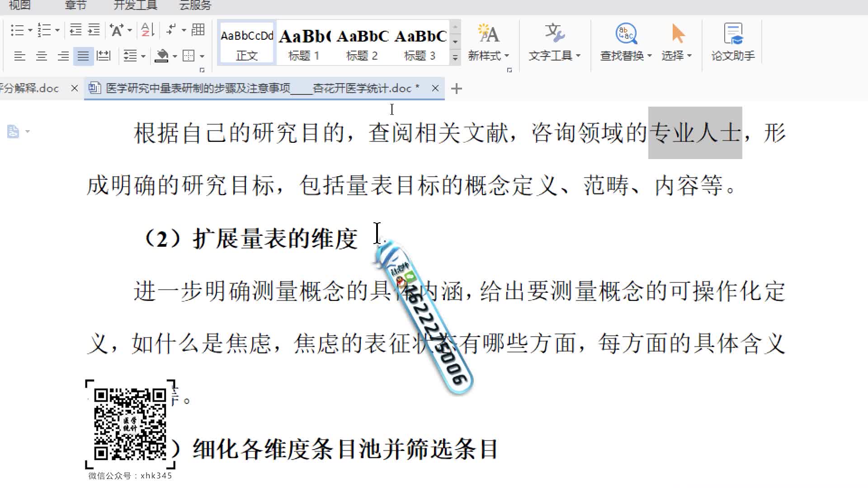The width and height of the screenshot is (868, 488).
Task: Open the line spacing dropdown arrow
Action: (143, 56)
